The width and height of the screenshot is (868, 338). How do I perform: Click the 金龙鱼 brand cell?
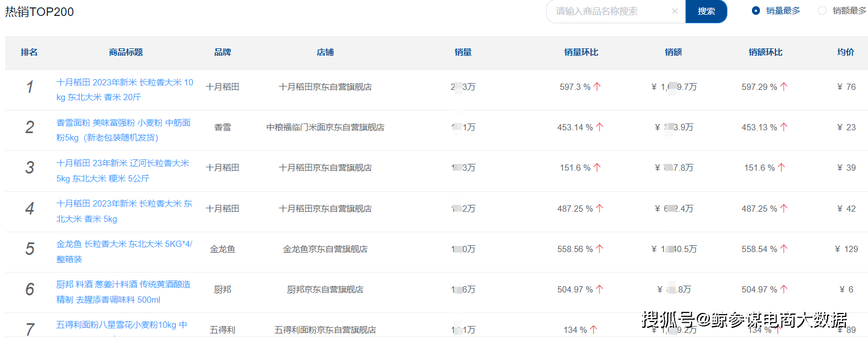pyautogui.click(x=222, y=249)
